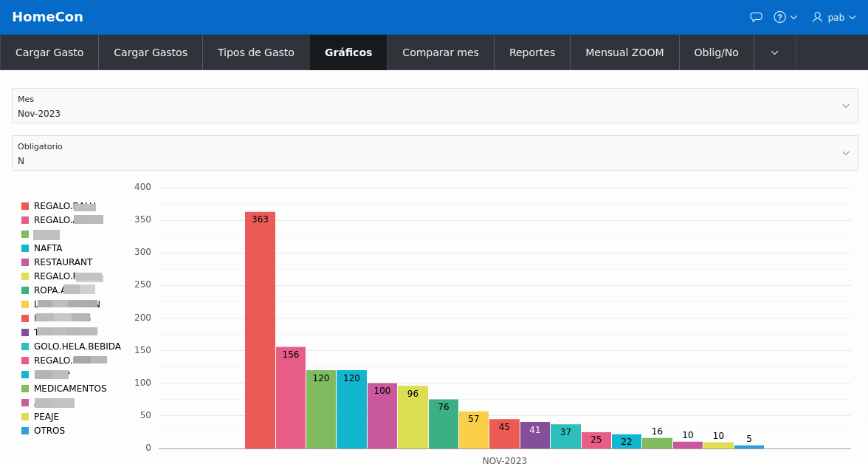Image resolution: width=868 pixels, height=464 pixels.
Task: Open the Mensual ZOOM tab
Action: click(x=624, y=52)
